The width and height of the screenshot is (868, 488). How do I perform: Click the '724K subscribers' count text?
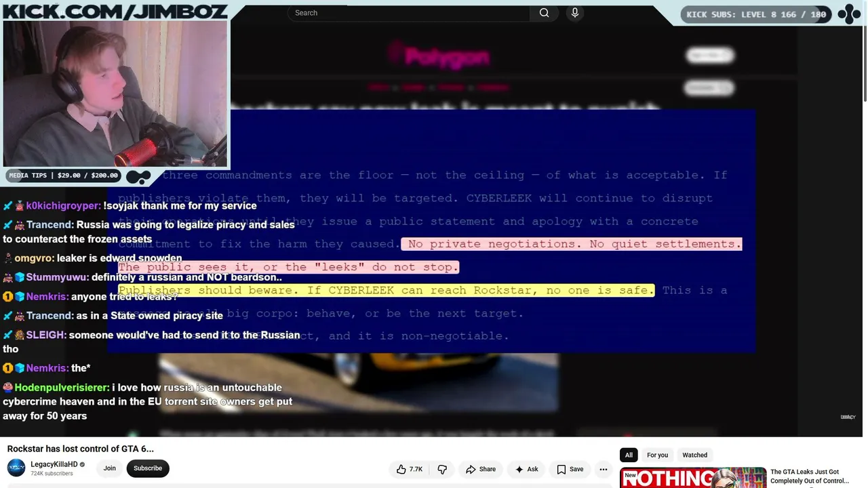52,473
